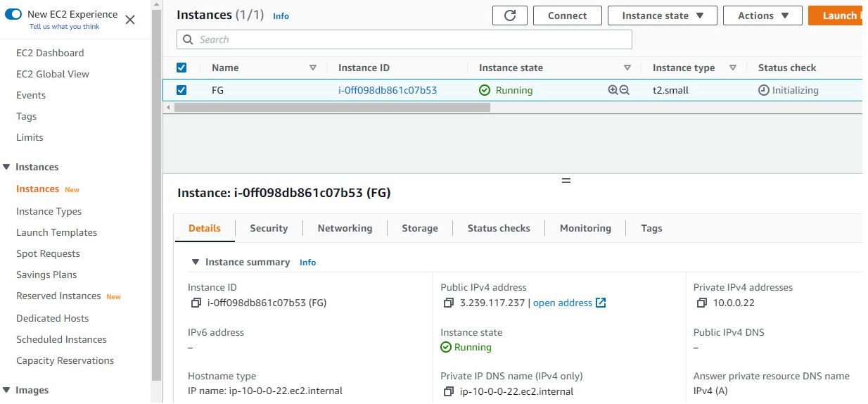
Task: Switch to the Networking tab
Action: tap(345, 228)
